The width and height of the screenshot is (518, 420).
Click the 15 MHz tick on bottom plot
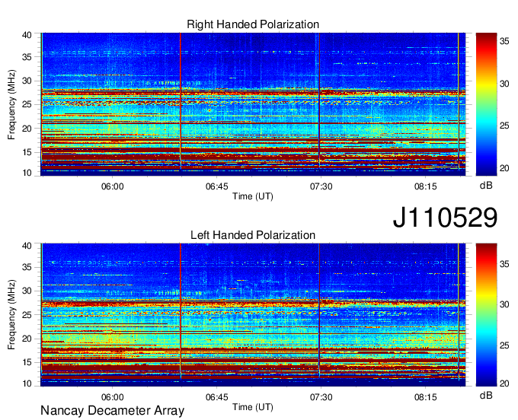tap(27, 362)
